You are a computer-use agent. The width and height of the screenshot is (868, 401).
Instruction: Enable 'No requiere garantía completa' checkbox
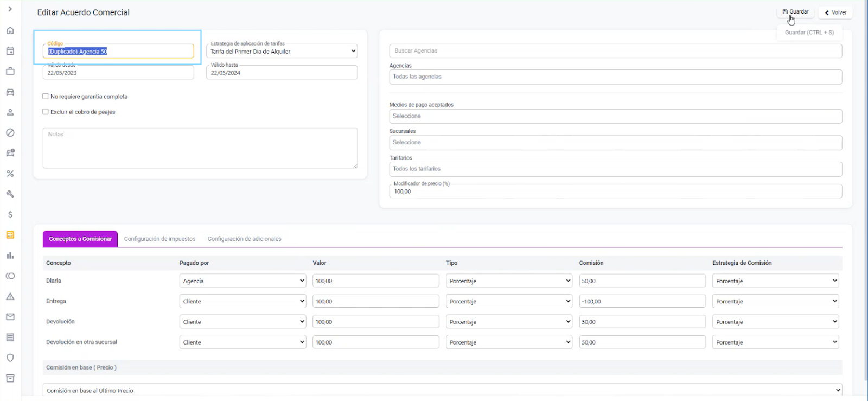46,97
